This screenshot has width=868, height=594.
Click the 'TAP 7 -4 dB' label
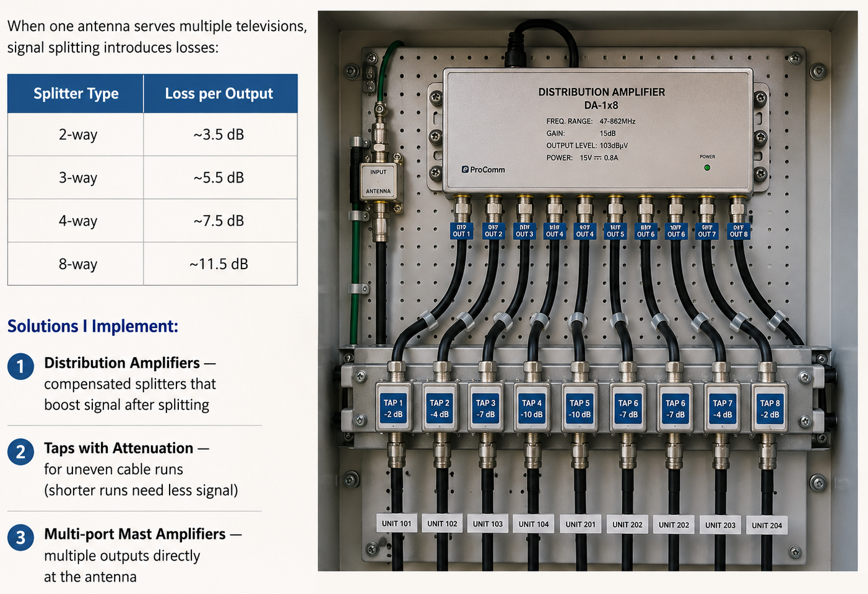[723, 408]
